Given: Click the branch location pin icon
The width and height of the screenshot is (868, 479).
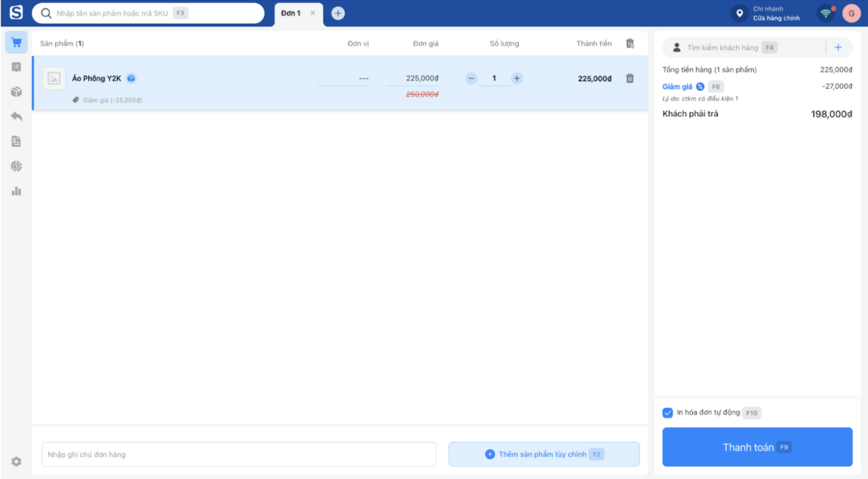Looking at the screenshot, I should coord(739,13).
